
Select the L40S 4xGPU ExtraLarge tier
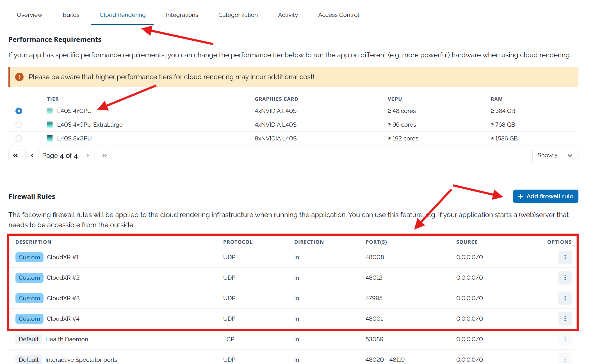click(19, 125)
